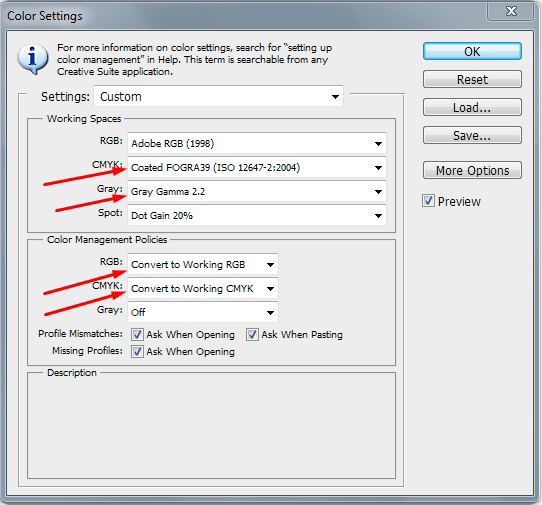Toggle Missing Profiles Ask When Opening

click(x=137, y=352)
